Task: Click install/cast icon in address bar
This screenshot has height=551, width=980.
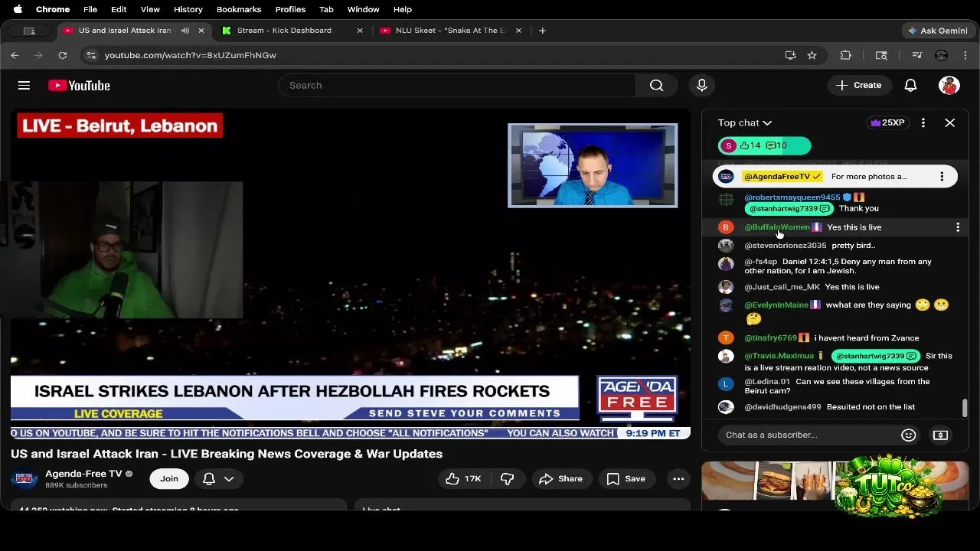Action: 790,55
